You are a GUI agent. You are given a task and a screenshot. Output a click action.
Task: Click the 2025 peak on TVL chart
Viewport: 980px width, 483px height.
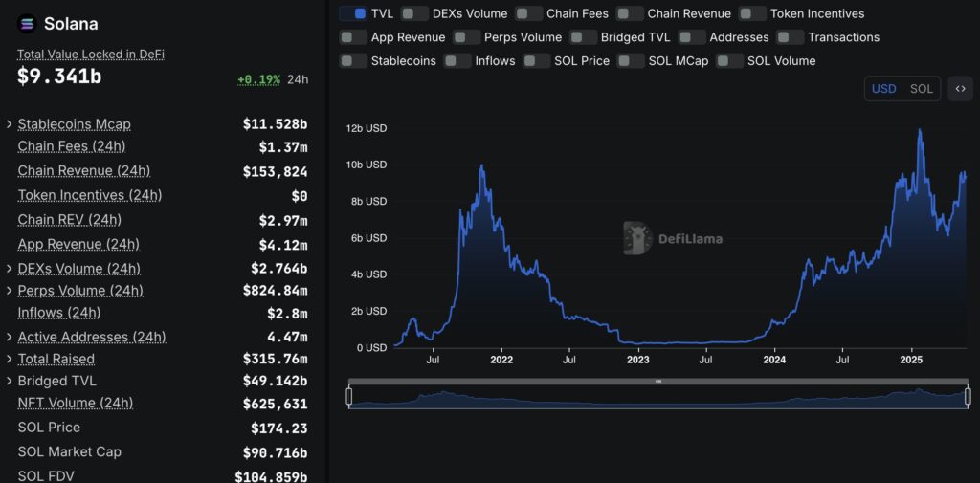click(x=920, y=130)
